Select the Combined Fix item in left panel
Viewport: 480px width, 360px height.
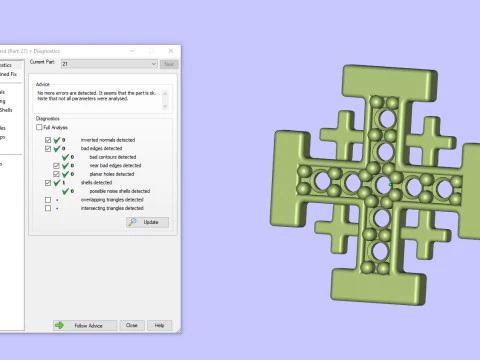[x=8, y=74]
